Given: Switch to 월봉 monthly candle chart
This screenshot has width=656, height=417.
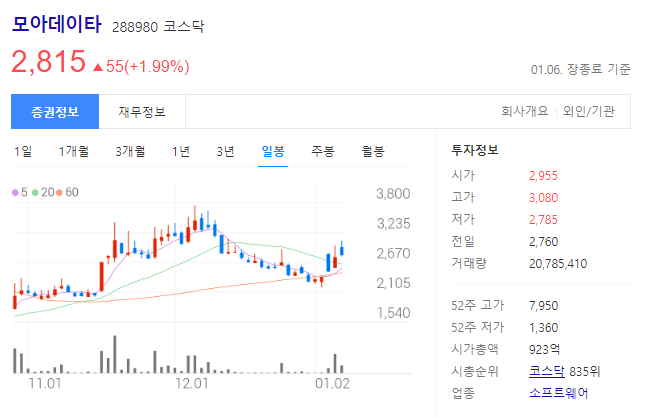Looking at the screenshot, I should (x=373, y=151).
